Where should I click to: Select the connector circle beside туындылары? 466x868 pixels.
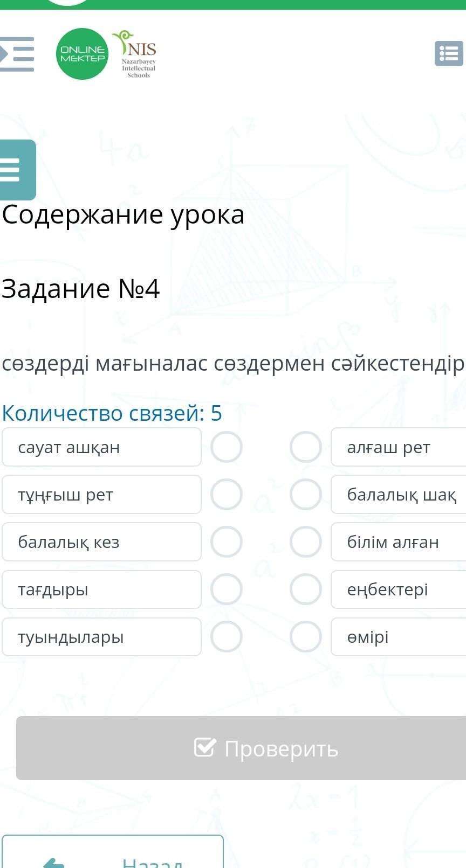coord(227,637)
